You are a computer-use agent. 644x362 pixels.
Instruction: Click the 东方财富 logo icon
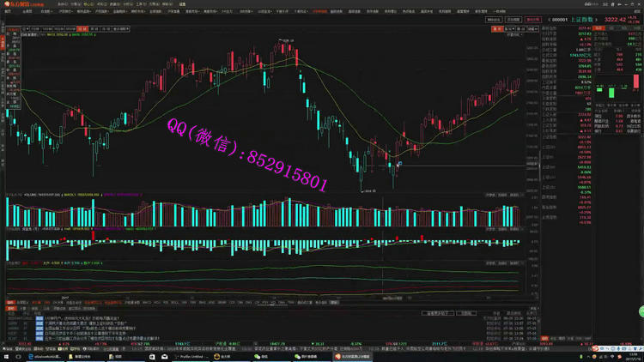pyautogui.click(x=9, y=3)
